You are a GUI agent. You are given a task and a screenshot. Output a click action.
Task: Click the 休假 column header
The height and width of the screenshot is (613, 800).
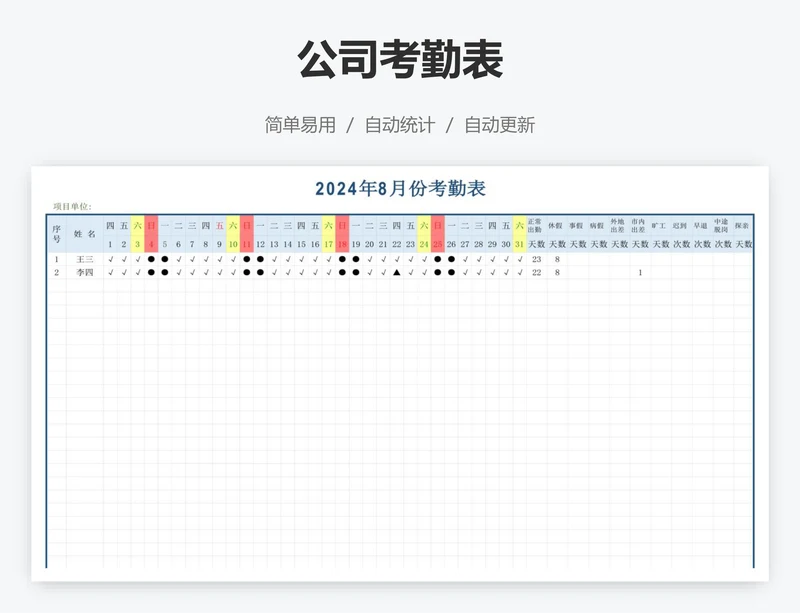click(x=555, y=226)
